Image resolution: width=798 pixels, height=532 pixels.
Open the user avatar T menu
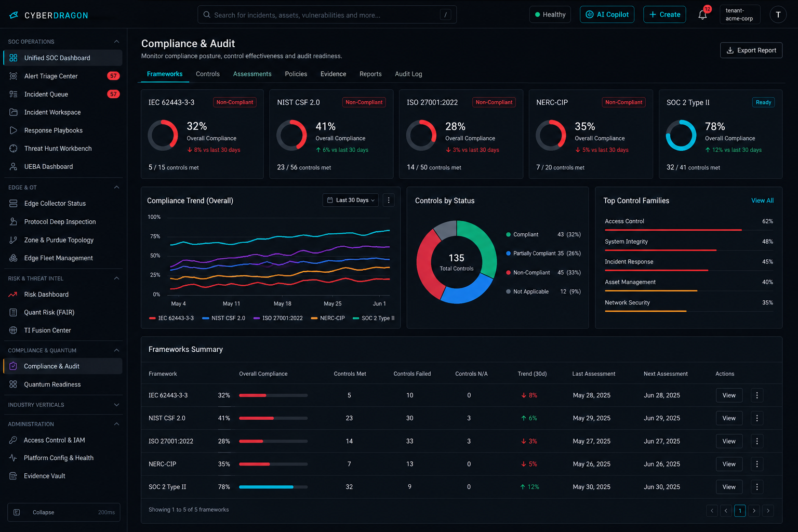(x=778, y=15)
